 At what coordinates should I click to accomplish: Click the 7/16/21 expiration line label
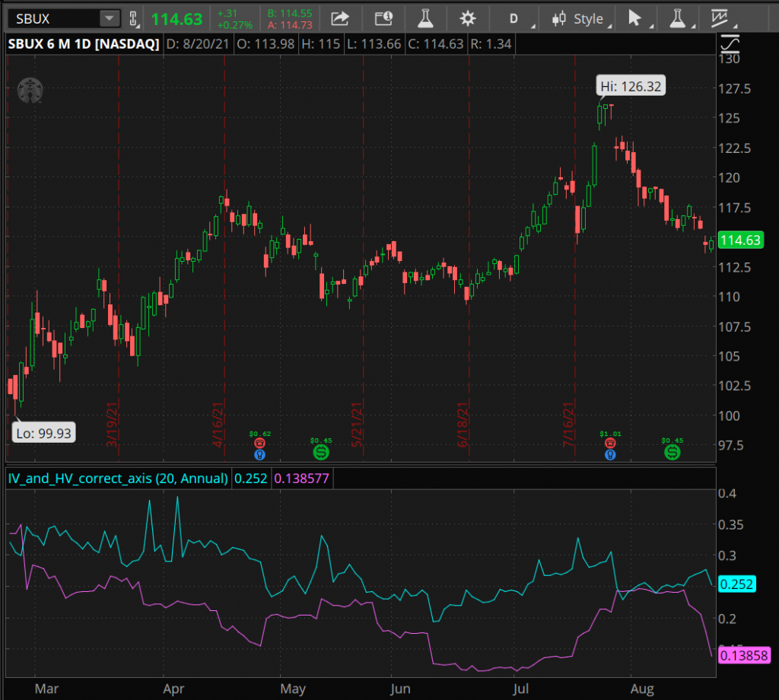coord(569,425)
